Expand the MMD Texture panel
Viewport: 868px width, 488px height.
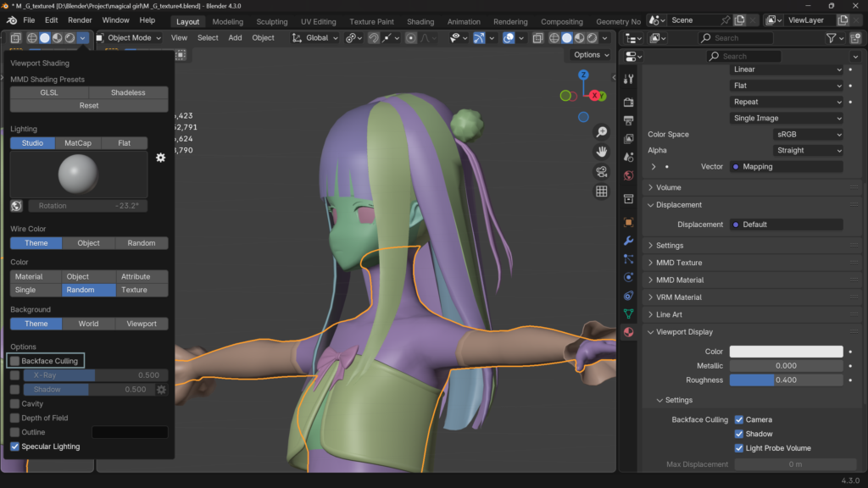pyautogui.click(x=678, y=263)
